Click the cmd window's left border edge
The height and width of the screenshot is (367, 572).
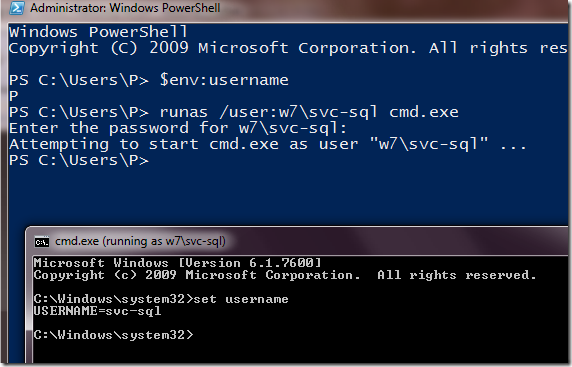click(x=29, y=299)
